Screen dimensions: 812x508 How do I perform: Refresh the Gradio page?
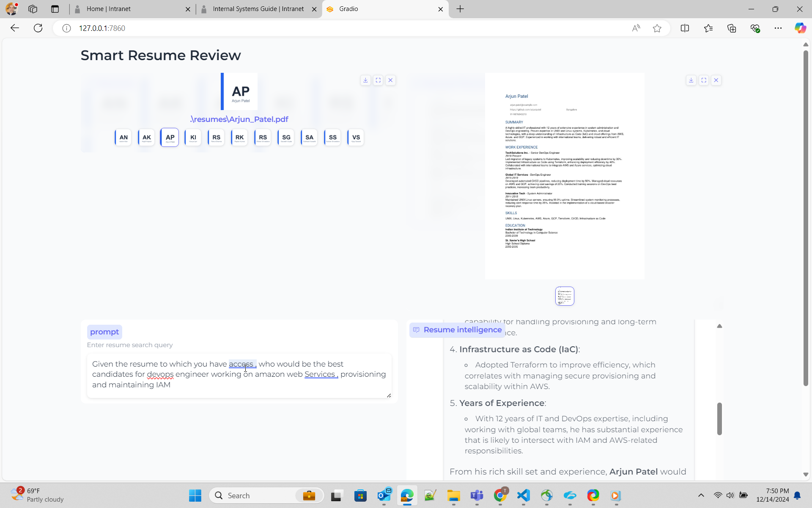click(38, 28)
